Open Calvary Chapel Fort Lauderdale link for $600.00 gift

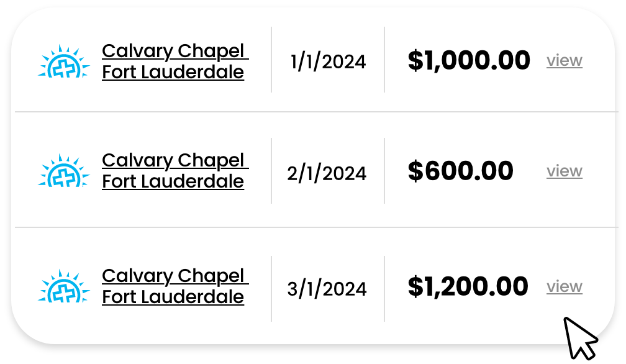pyautogui.click(x=175, y=171)
